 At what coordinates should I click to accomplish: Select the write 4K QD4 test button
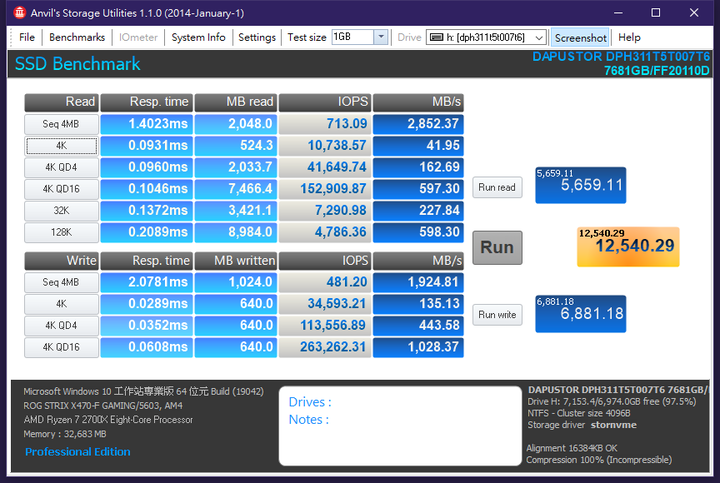[x=61, y=326]
